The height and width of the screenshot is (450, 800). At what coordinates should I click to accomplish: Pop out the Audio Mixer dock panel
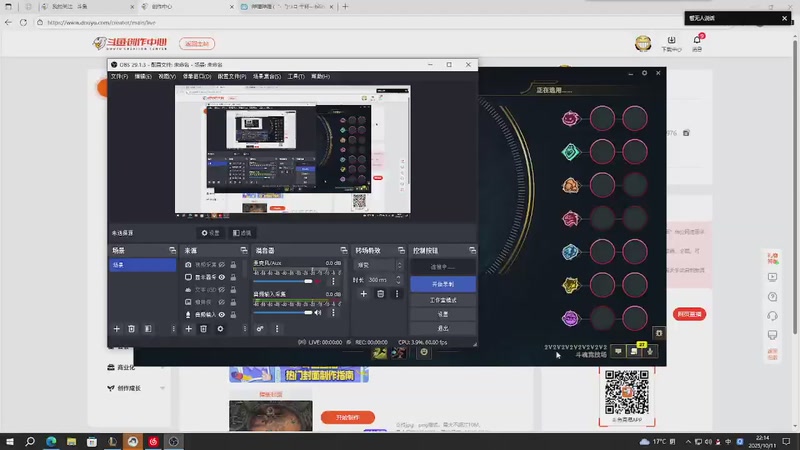[344, 251]
